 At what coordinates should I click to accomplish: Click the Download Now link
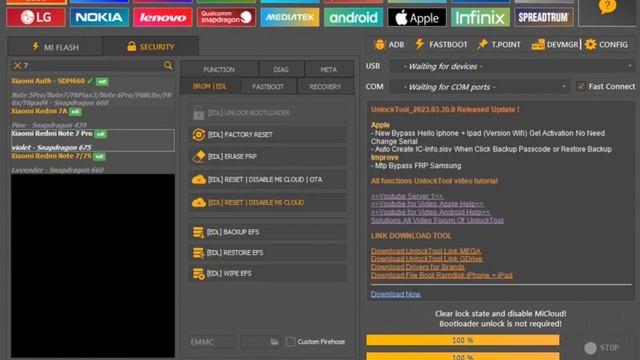(x=396, y=294)
